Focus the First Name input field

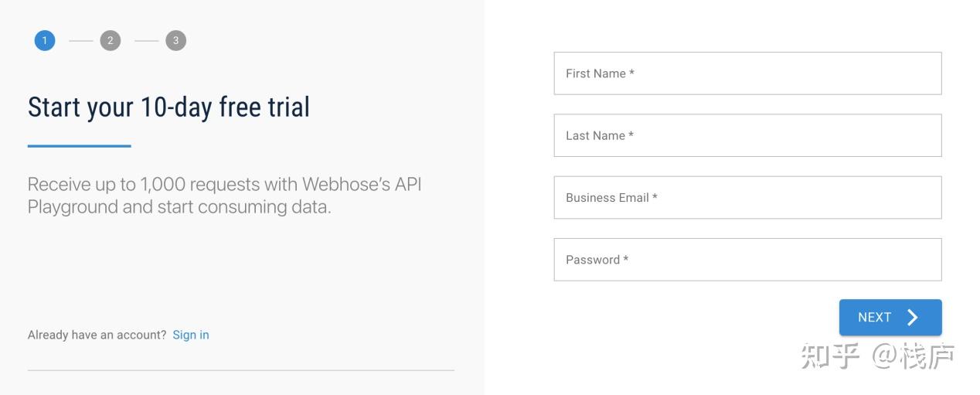tap(747, 73)
